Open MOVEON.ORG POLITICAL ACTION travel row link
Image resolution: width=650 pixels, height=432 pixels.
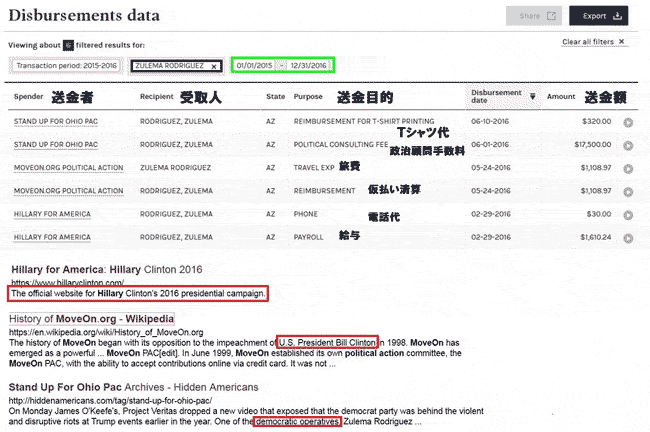pyautogui.click(x=68, y=168)
